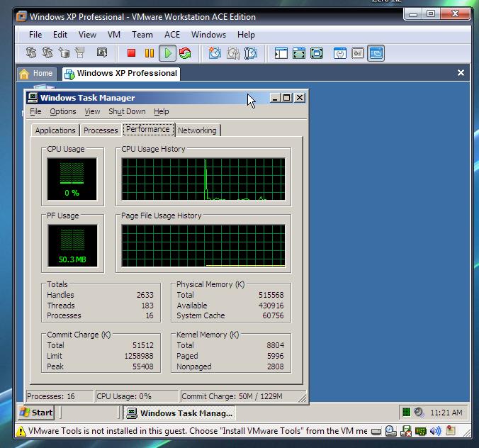Open the VMware View menu
This screenshot has height=448, width=479.
pyautogui.click(x=87, y=35)
